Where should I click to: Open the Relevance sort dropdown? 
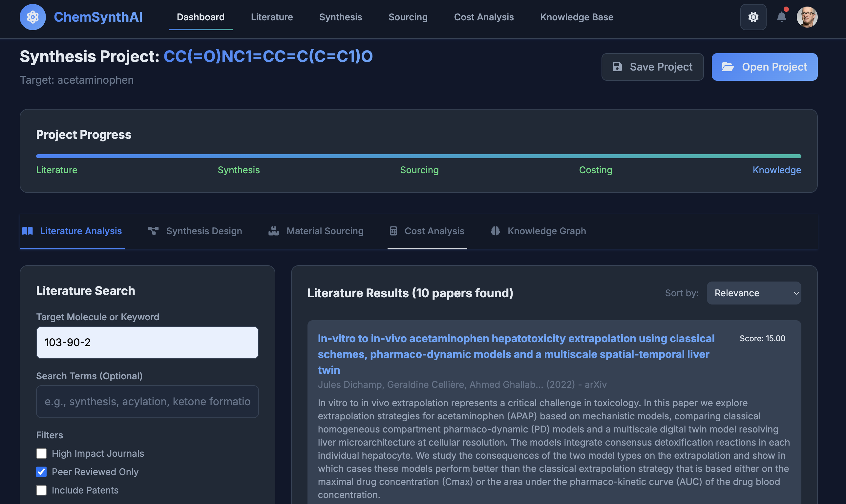754,293
